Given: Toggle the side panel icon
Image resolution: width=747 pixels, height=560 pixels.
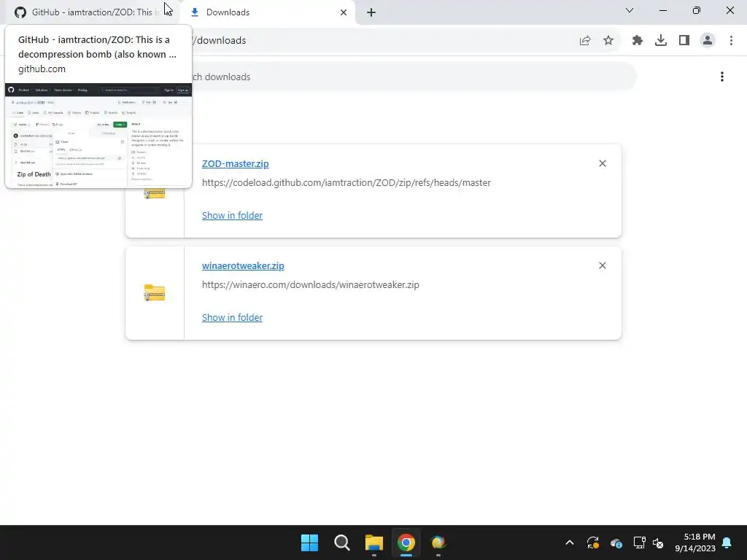Looking at the screenshot, I should click(x=684, y=41).
